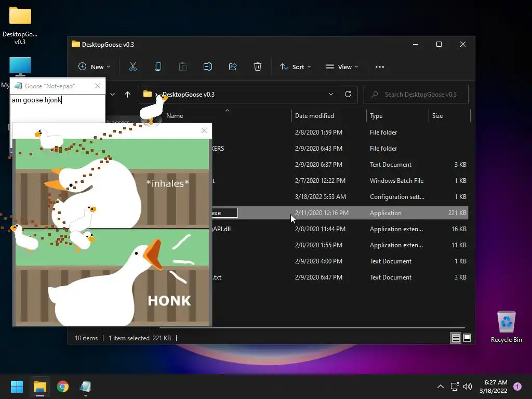
Task: Switch to Details view layout icon
Action: point(456,338)
